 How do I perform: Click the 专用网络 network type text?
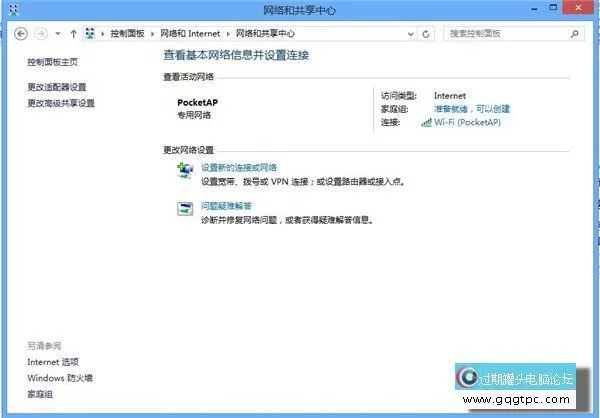tap(194, 115)
